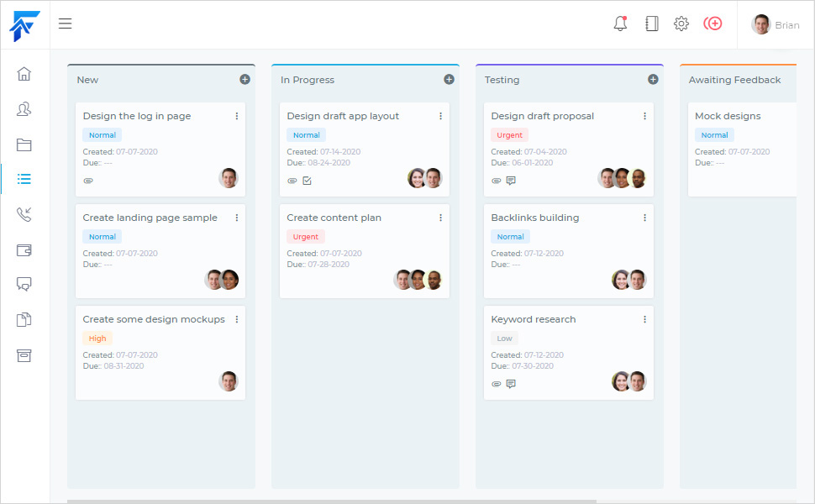Open the chat messages icon in sidebar
This screenshot has width=815, height=504.
pos(24,285)
